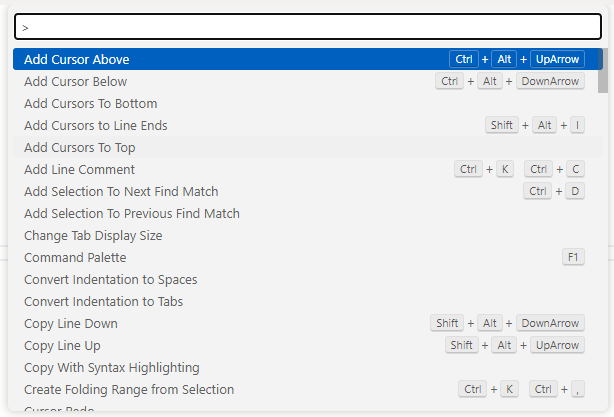Select Add Cursors To Top entry

coord(80,148)
